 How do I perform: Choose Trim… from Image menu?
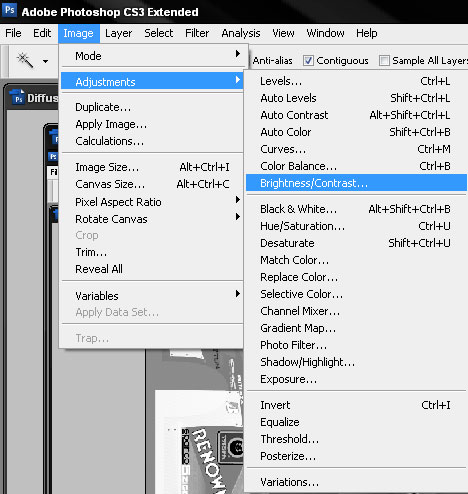pyautogui.click(x=152, y=252)
